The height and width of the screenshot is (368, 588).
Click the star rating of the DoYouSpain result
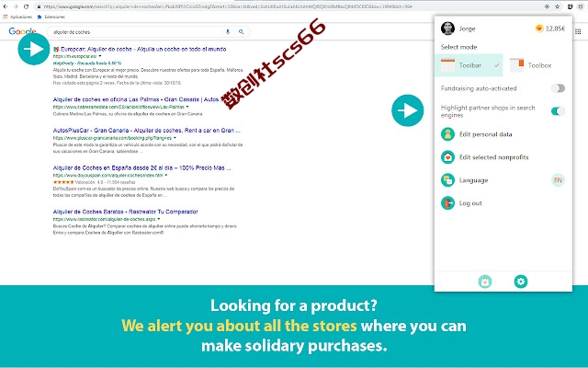tap(63, 182)
